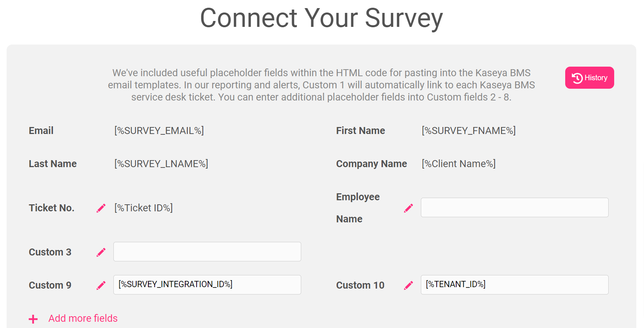
Task: Select the [%Ticket ID%] placeholder text
Action: (x=144, y=208)
